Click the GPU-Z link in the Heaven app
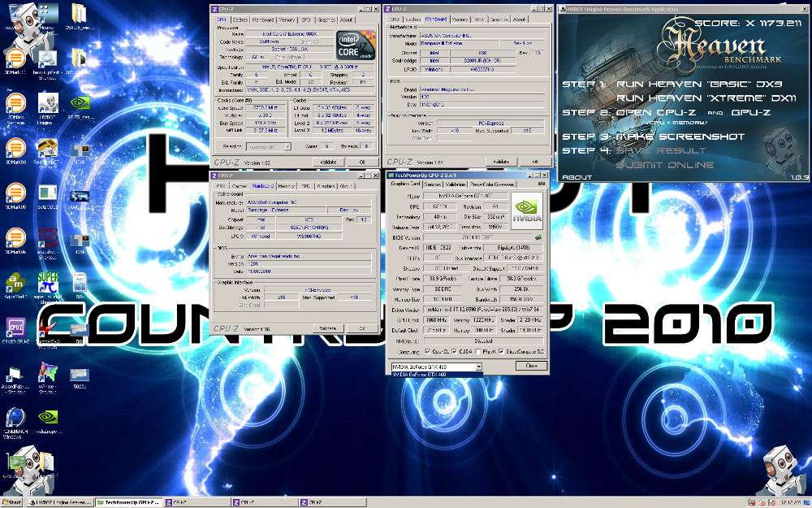The height and width of the screenshot is (508, 812). pos(751,112)
